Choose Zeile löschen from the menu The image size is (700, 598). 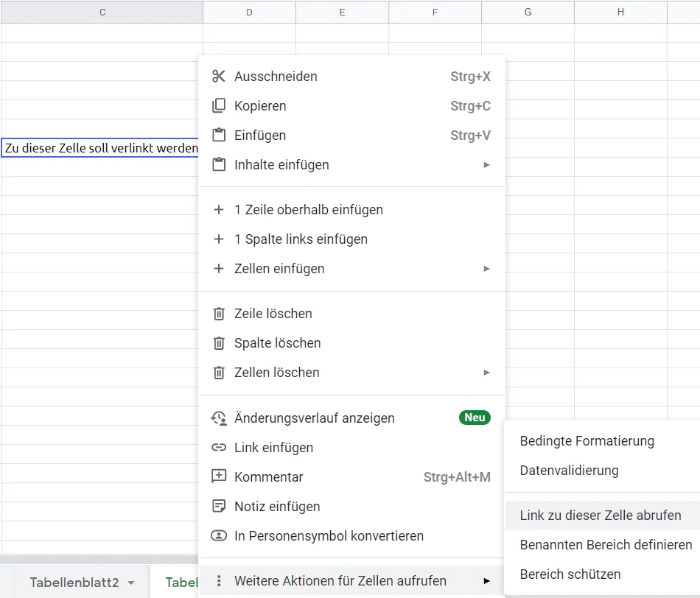tap(351, 314)
